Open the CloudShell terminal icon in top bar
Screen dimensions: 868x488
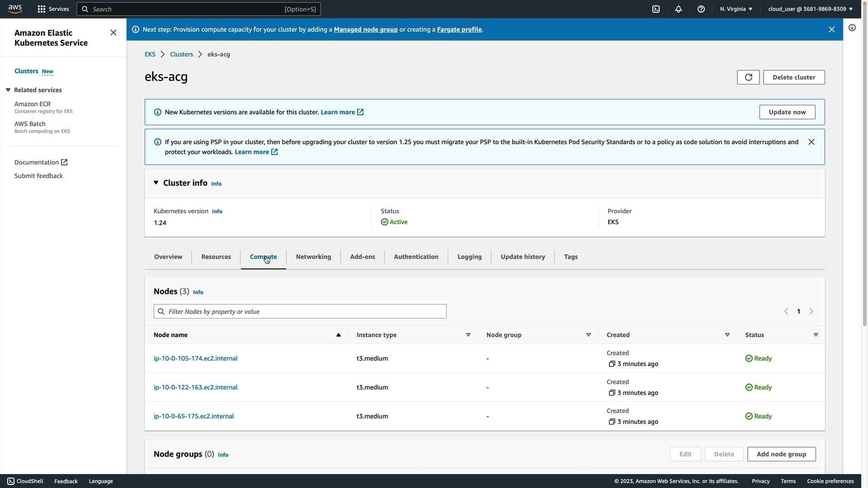(x=656, y=9)
